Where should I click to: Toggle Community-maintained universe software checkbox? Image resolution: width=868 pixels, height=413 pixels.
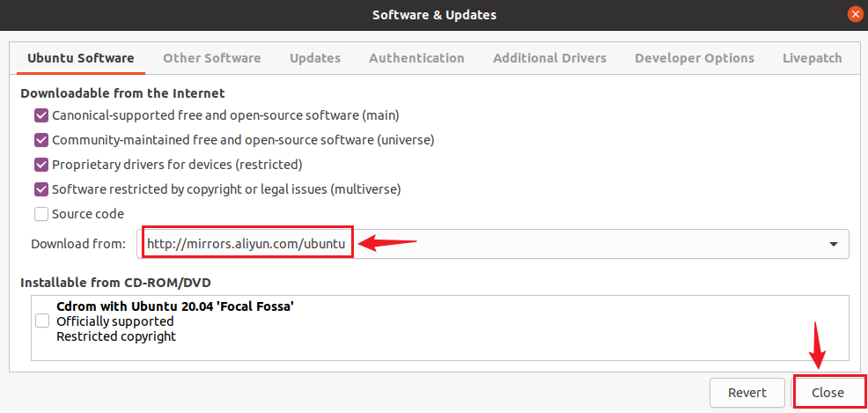(41, 140)
